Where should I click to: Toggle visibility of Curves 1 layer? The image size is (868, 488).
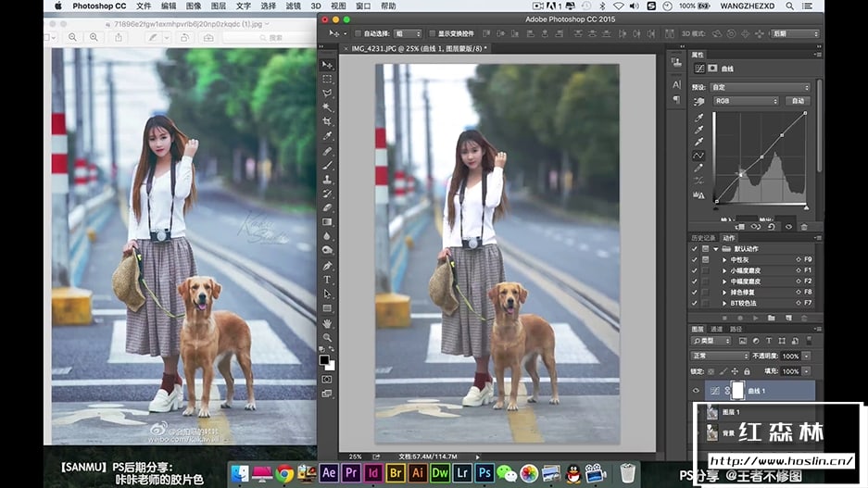697,391
